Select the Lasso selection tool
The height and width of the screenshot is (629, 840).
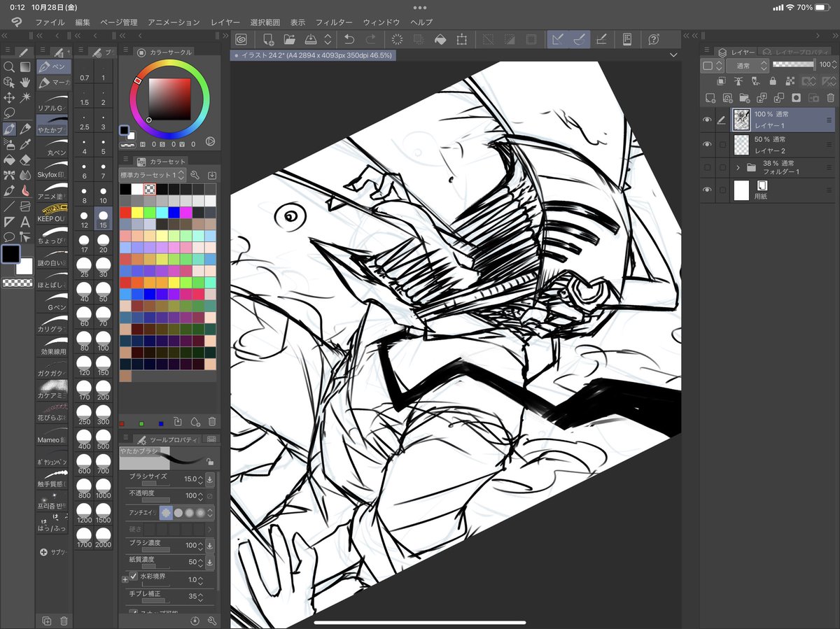tap(9, 113)
